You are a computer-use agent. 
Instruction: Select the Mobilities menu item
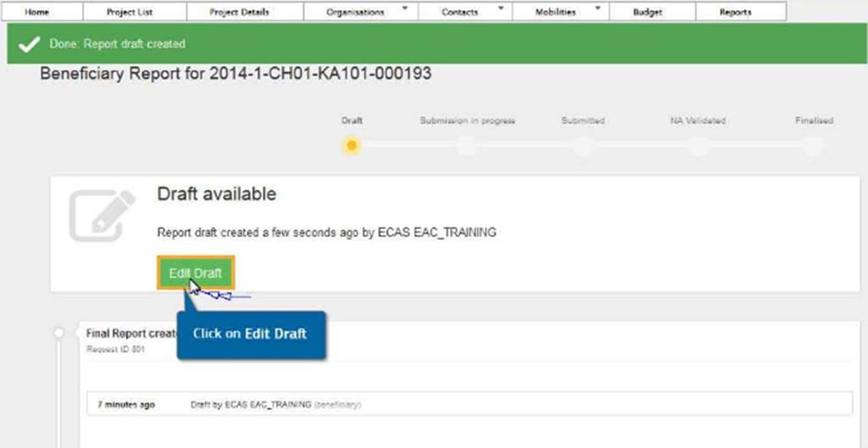[x=555, y=12]
